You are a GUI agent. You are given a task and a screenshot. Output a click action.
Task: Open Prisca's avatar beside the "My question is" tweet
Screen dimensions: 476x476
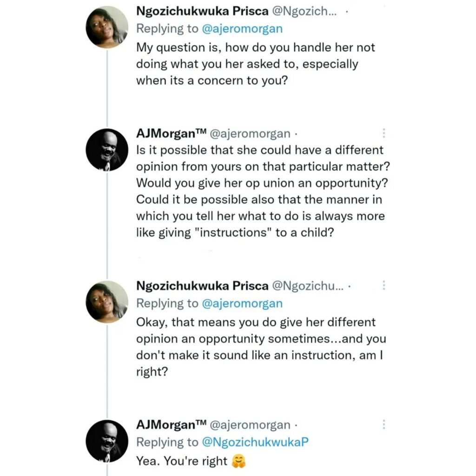pyautogui.click(x=107, y=27)
